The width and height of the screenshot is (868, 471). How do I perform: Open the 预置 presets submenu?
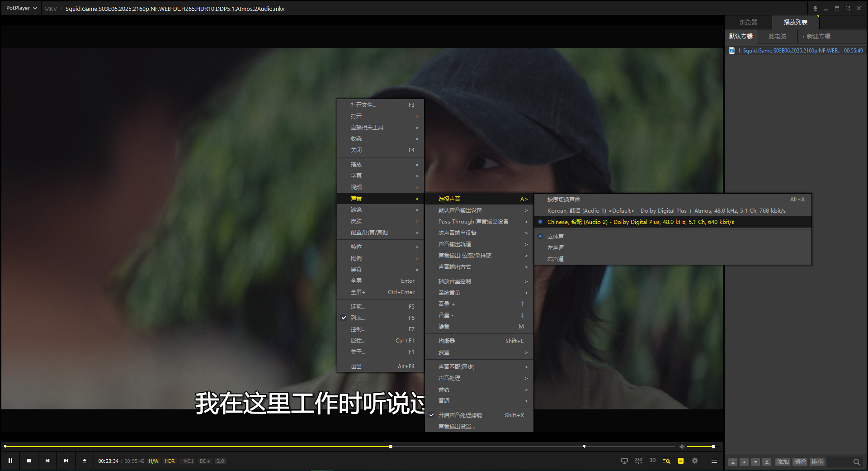tap(444, 352)
